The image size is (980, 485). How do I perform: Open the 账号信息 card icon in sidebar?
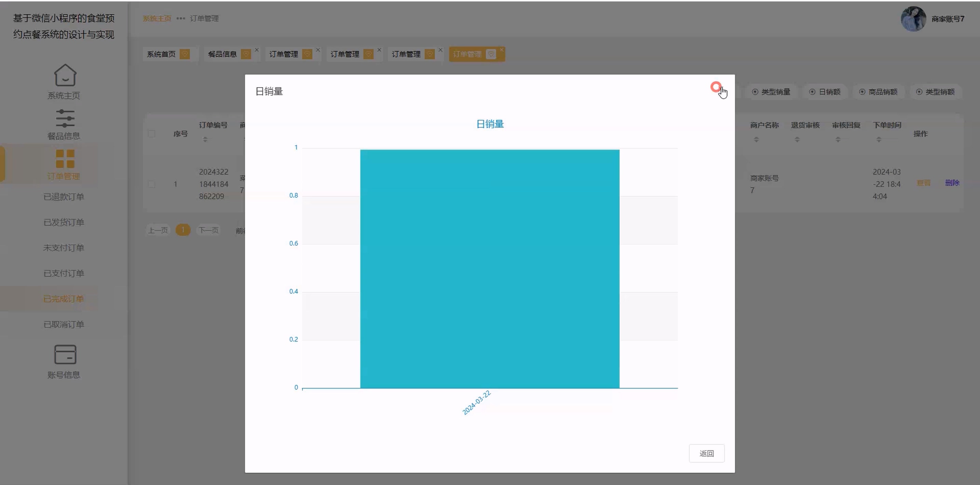(x=65, y=354)
